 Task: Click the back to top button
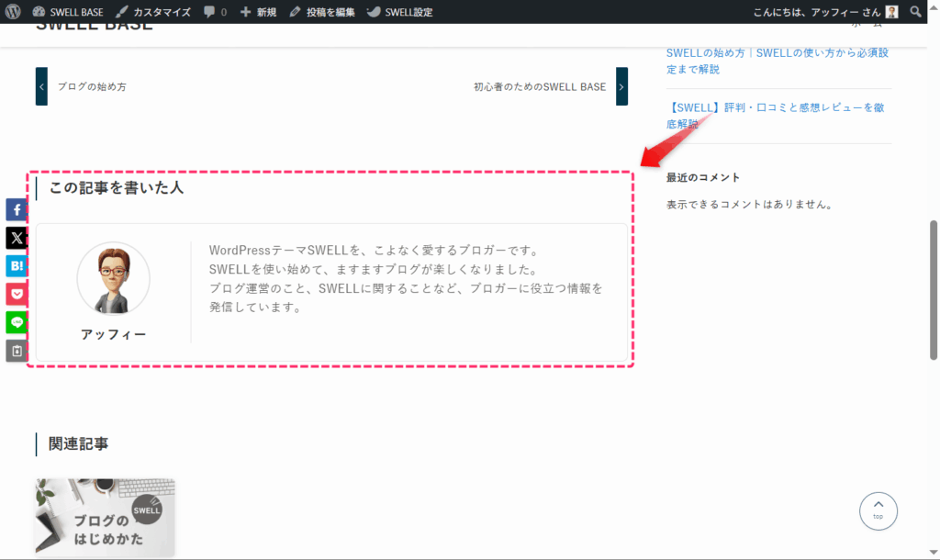pyautogui.click(x=878, y=511)
